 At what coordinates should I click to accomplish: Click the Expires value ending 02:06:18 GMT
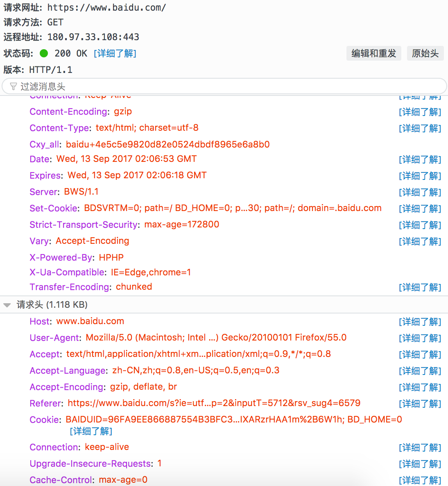point(137,175)
